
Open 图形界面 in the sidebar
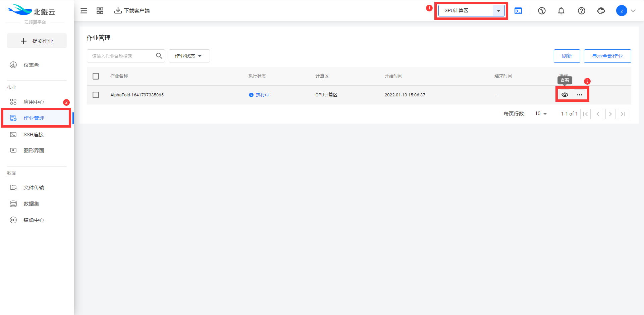[x=37, y=151]
